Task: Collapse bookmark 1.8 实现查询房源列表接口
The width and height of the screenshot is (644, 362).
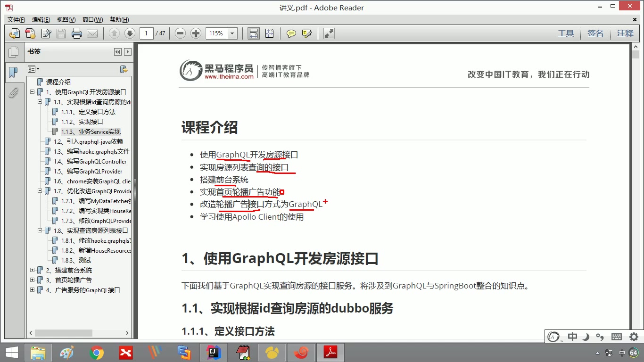Action: pyautogui.click(x=40, y=230)
